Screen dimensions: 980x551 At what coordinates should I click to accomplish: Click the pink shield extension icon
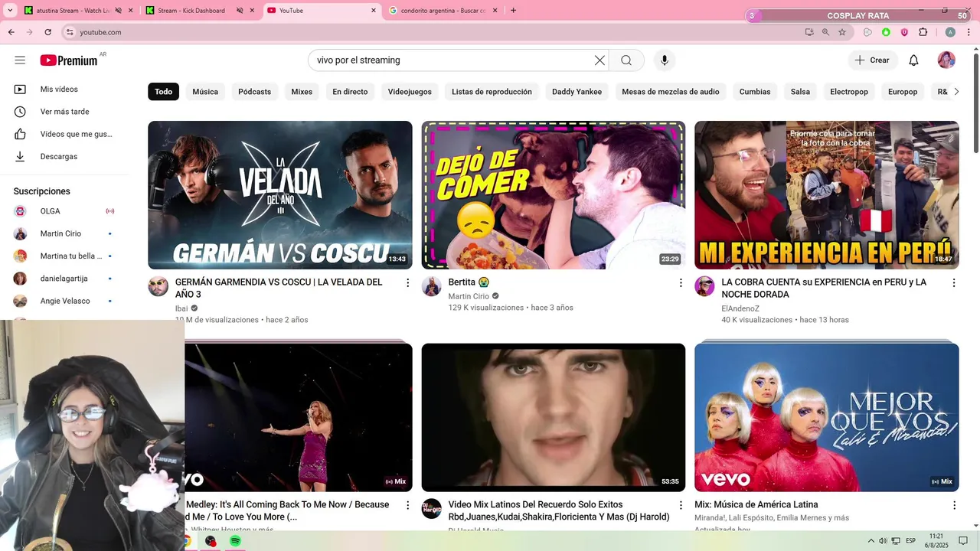[x=904, y=32]
